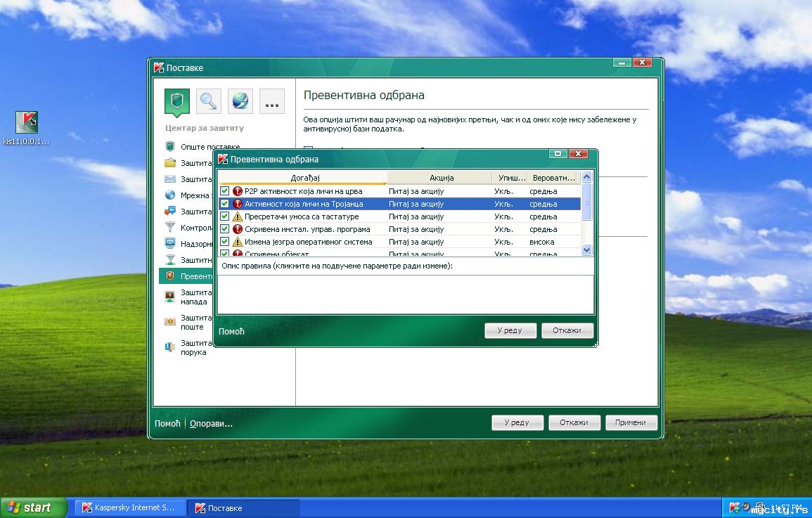Image resolution: width=812 pixels, height=518 pixels.
Task: Click Откажи in Поставке window
Action: [x=574, y=422]
